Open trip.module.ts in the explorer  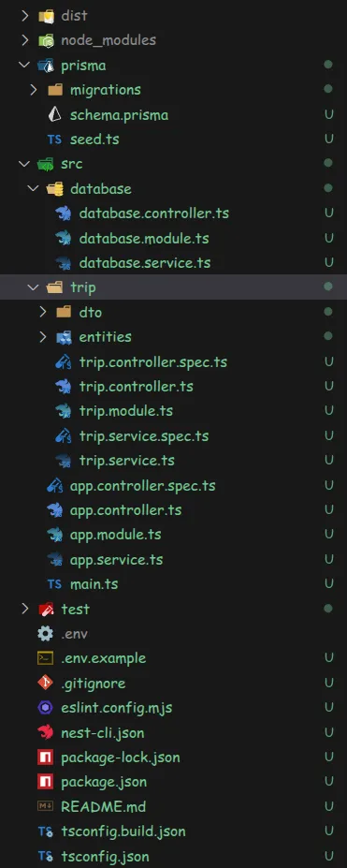126,411
